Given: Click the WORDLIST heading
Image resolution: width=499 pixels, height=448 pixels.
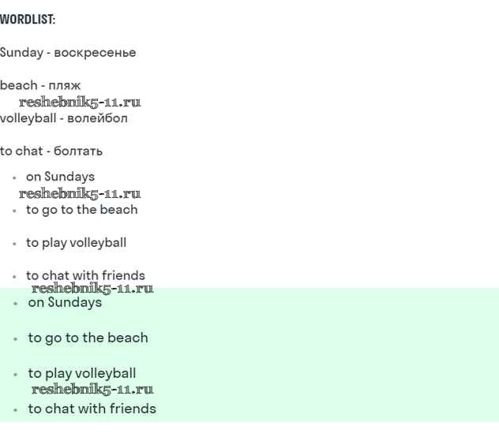Looking at the screenshot, I should 28,20.
